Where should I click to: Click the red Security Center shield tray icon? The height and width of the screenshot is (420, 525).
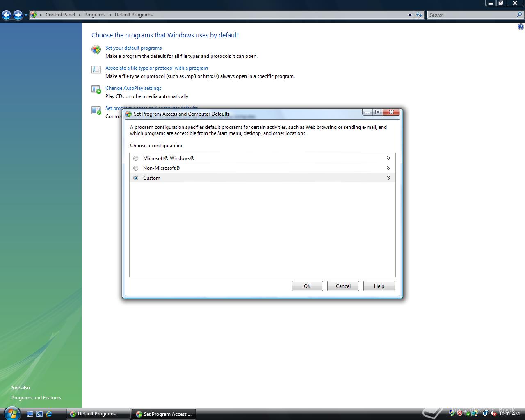coord(460,413)
